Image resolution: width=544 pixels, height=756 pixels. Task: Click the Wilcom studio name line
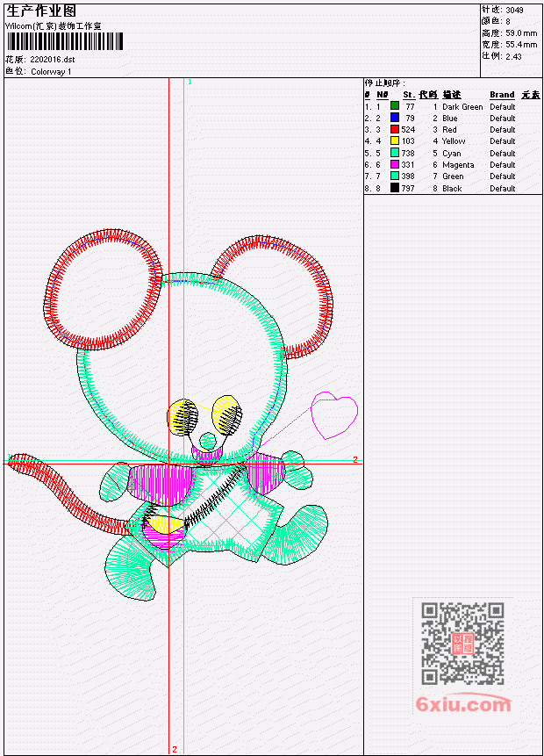point(53,26)
